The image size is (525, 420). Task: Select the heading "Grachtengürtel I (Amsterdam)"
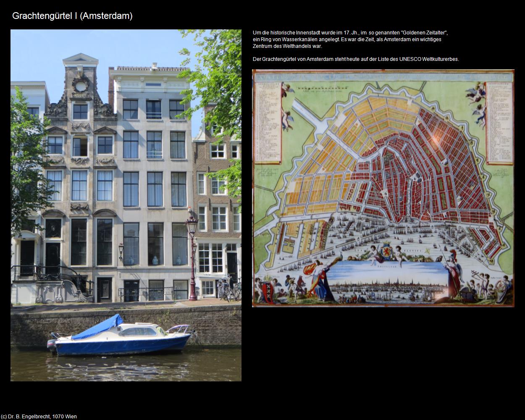point(72,16)
